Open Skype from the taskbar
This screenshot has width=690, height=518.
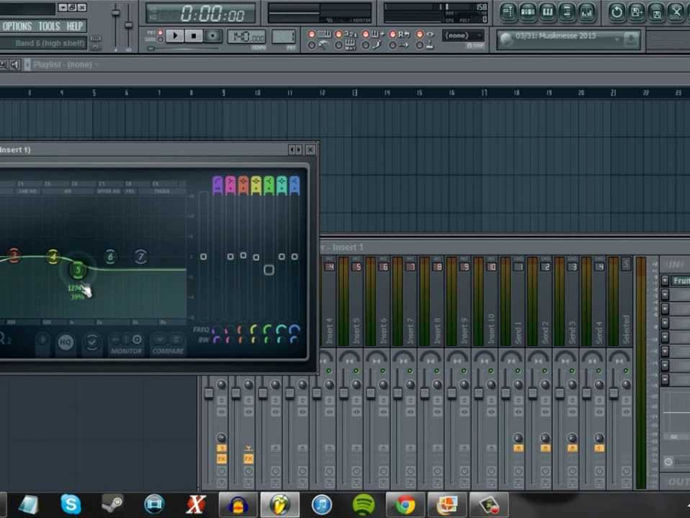point(71,504)
